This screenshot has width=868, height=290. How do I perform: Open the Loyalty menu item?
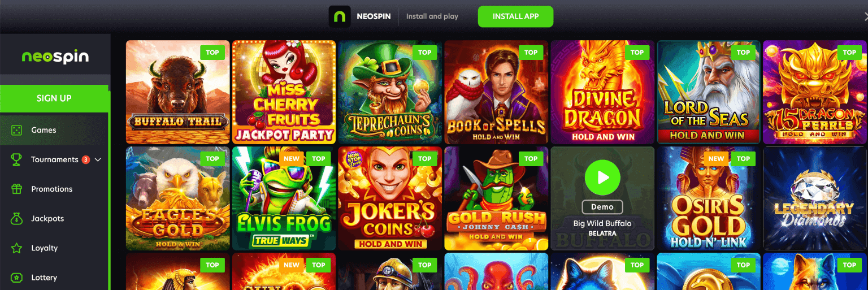tap(54, 248)
